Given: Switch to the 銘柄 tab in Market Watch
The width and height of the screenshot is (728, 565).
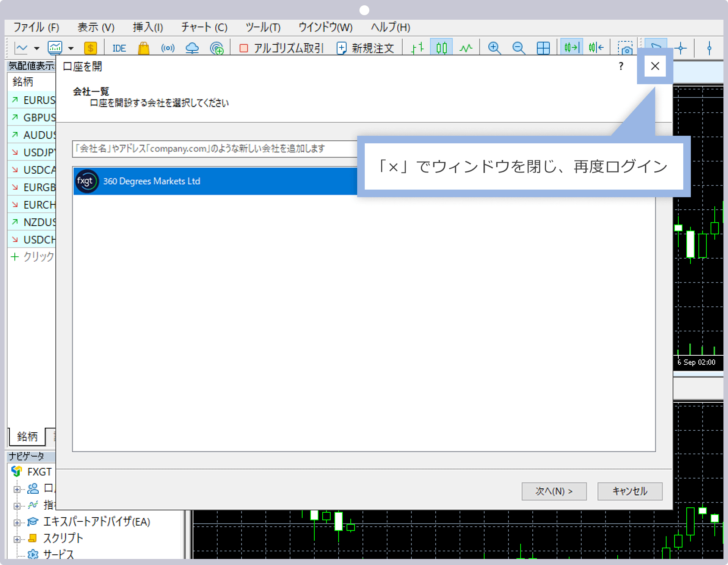Looking at the screenshot, I should point(27,437).
